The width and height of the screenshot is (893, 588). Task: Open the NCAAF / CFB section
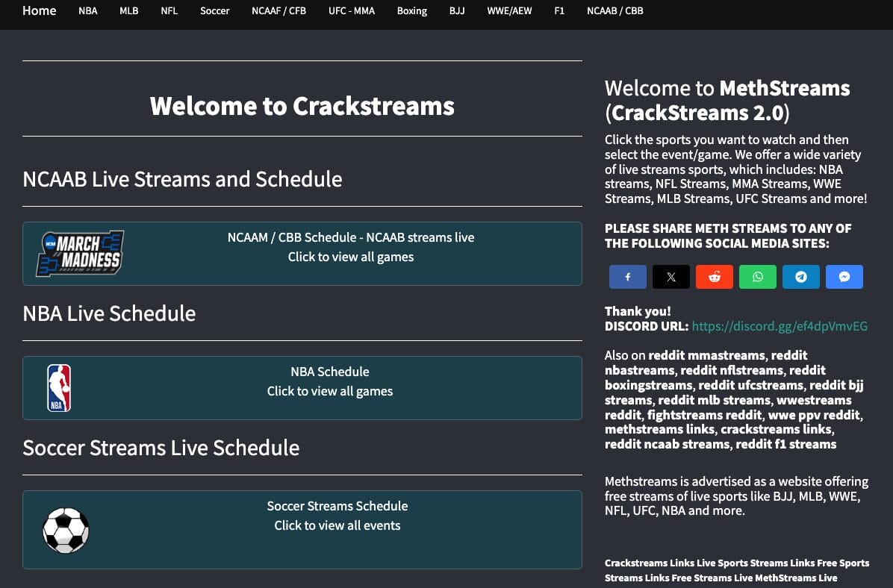click(x=279, y=10)
